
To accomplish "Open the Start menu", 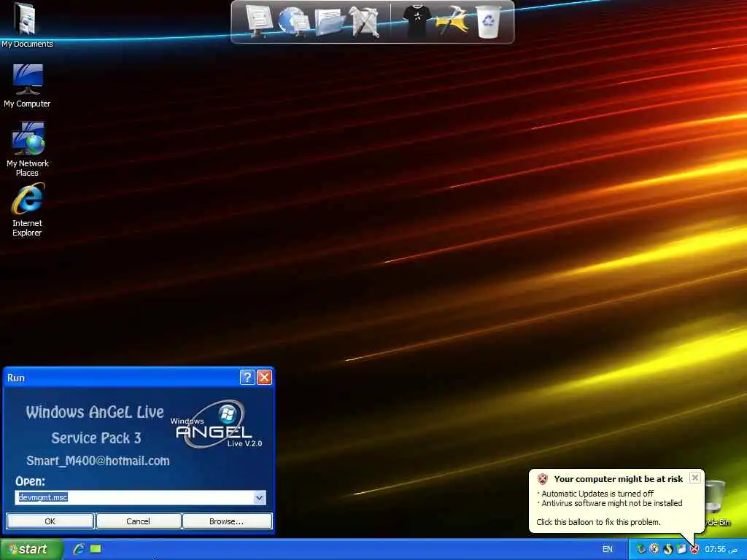I will click(x=31, y=549).
